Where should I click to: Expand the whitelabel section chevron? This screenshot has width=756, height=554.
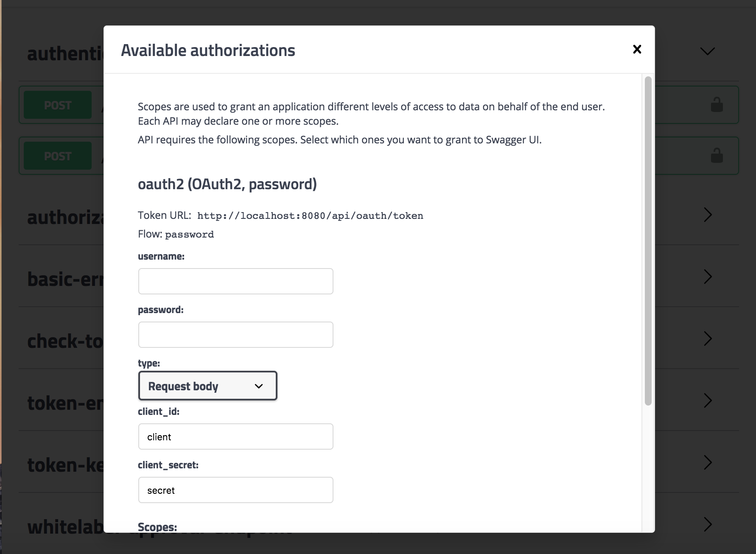tap(707, 524)
